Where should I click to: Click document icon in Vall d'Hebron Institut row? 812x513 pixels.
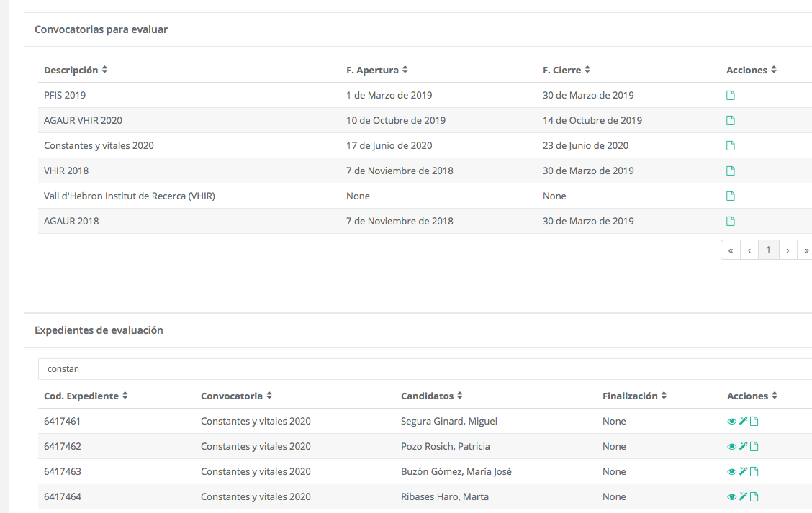coord(731,196)
